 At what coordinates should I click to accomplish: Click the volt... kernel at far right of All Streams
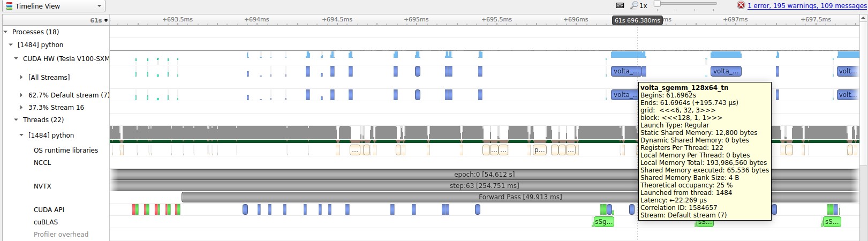pyautogui.click(x=848, y=71)
